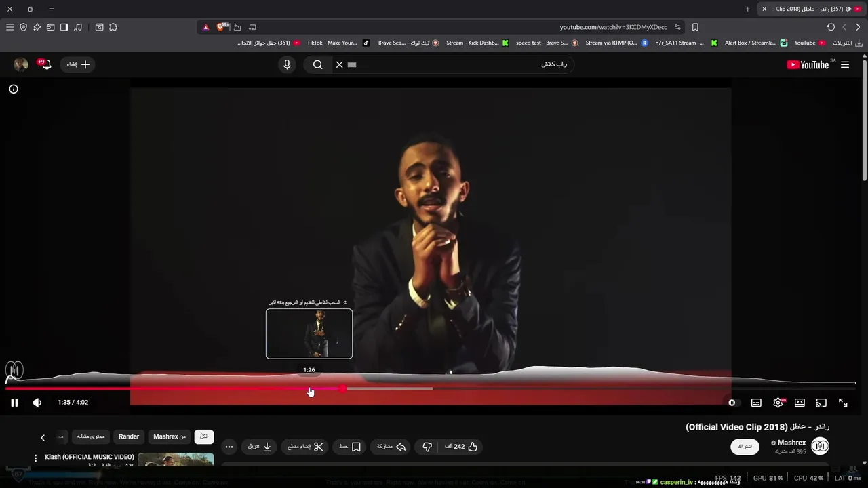
Task: Open Mashrex channel avatar
Action: pos(820,446)
